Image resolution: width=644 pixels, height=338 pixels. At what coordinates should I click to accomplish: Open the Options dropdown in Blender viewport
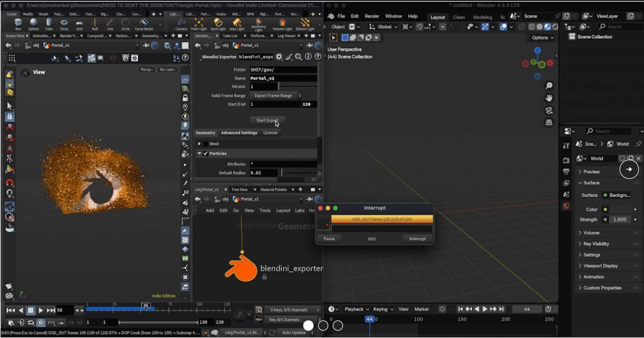click(x=543, y=37)
